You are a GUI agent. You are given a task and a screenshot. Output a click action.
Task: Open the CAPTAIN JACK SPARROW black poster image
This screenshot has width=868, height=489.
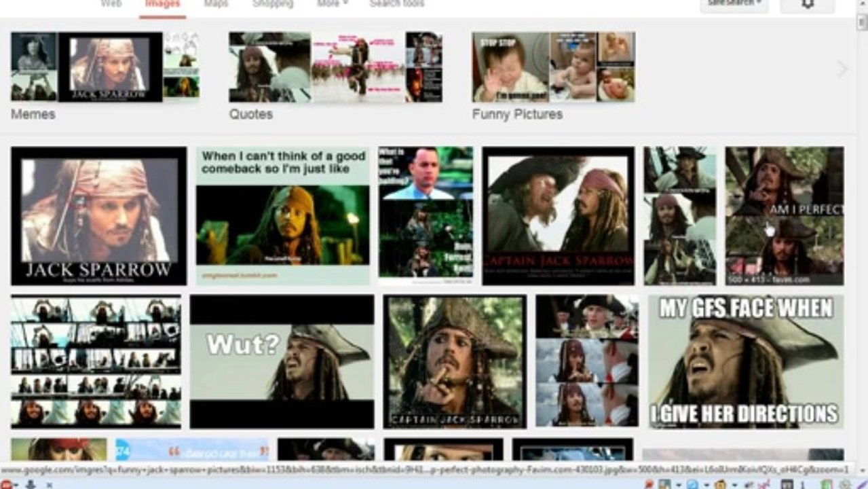pos(558,216)
